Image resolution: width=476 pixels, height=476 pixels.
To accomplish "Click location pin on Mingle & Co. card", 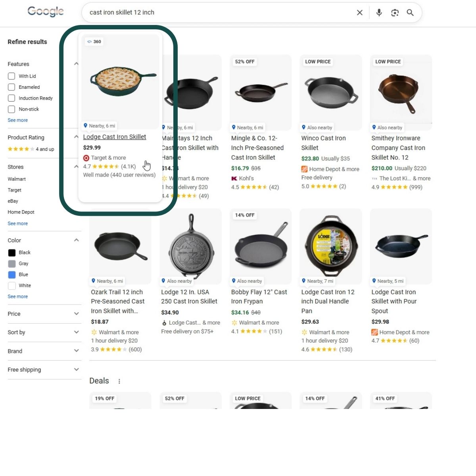I will (x=234, y=127).
